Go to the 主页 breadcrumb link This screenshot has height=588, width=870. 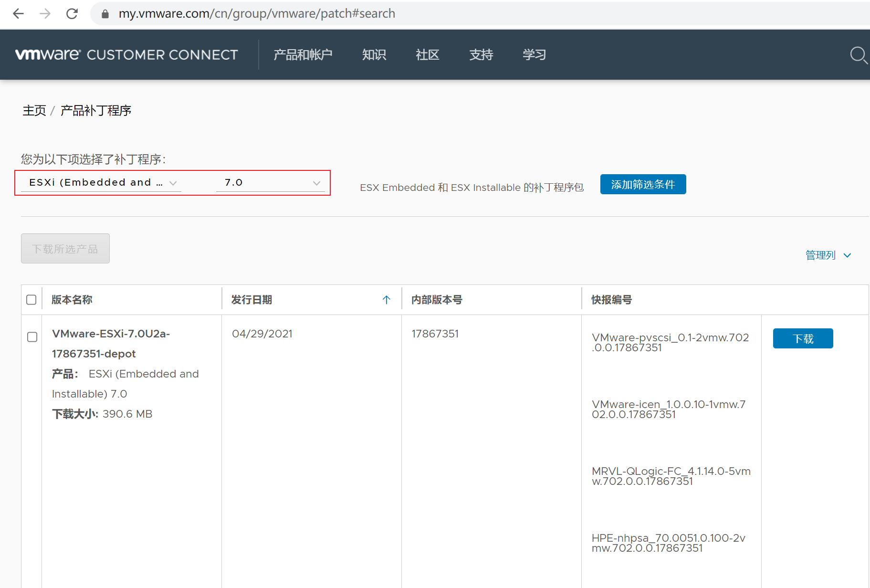(34, 110)
